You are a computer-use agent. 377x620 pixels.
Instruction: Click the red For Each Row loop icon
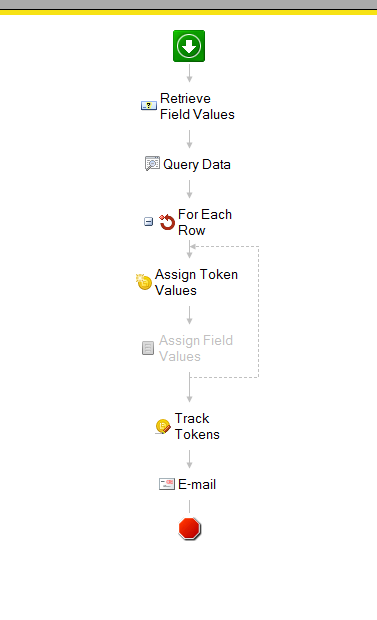pyautogui.click(x=167, y=222)
